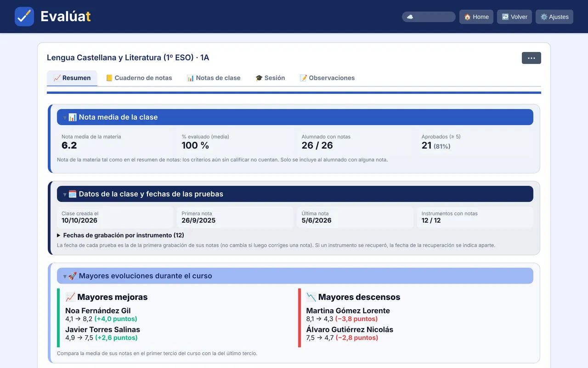The width and height of the screenshot is (588, 368).
Task: Select student Noa Fernández Gil
Action: pyautogui.click(x=98, y=310)
